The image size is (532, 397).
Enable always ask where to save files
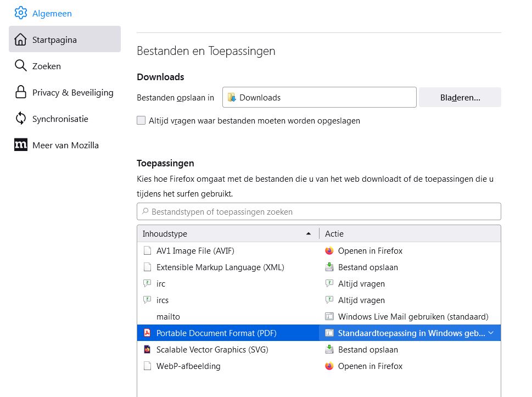(141, 120)
